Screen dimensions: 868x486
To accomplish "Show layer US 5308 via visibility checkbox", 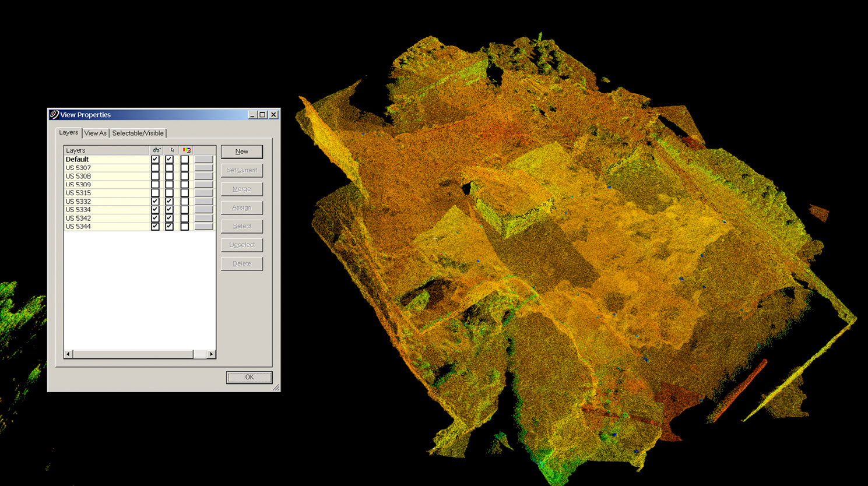I will [155, 176].
